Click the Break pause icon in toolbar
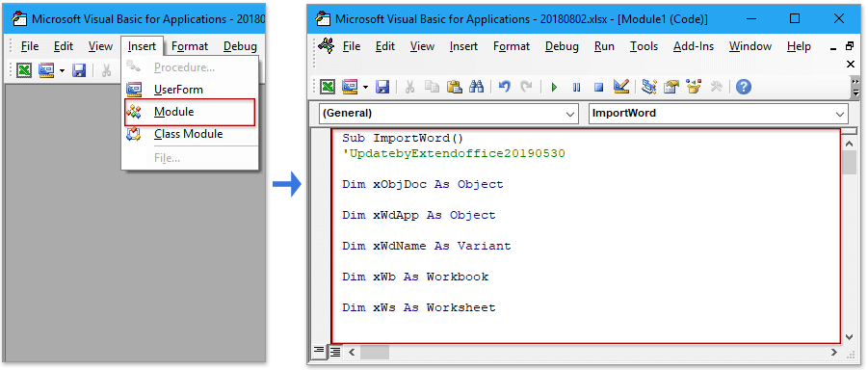The image size is (868, 370). coord(577,87)
